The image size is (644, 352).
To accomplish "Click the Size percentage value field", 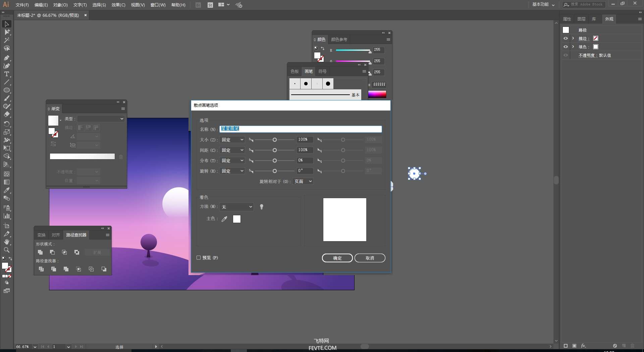I will pyautogui.click(x=305, y=140).
